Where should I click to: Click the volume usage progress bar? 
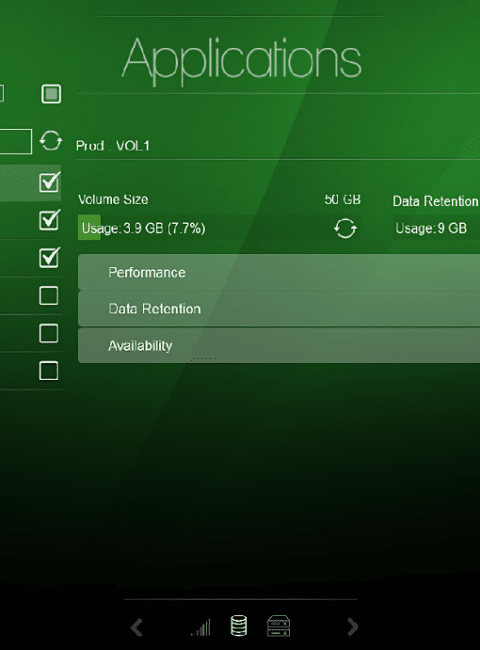(219, 228)
